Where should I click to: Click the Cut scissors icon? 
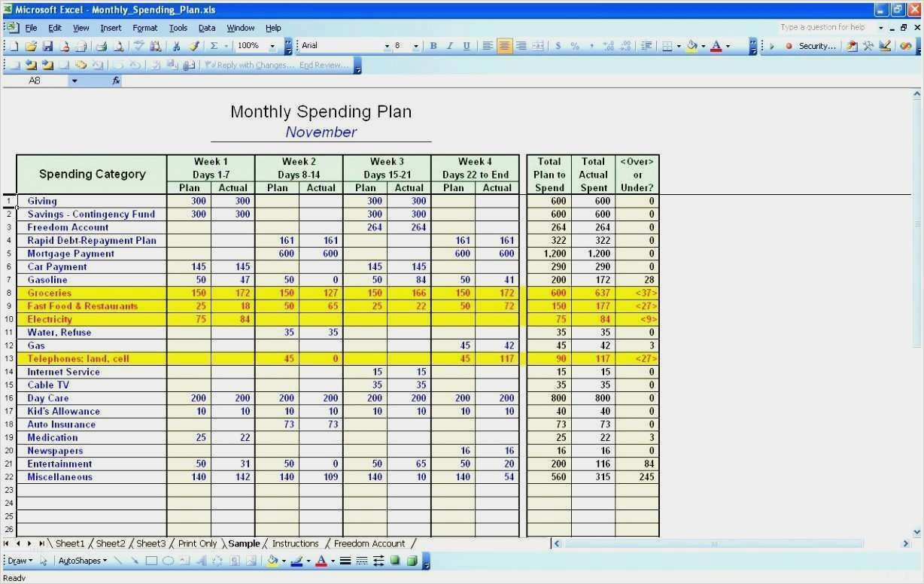click(x=176, y=46)
